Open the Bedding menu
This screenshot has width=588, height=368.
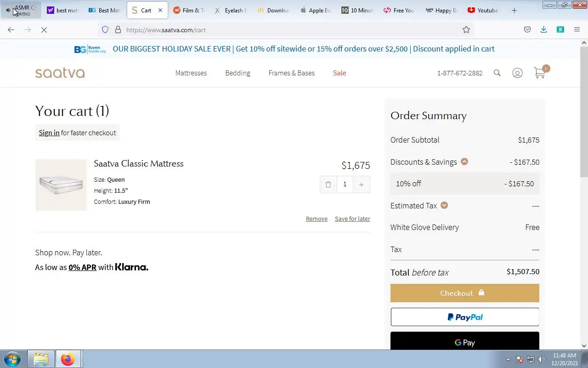pos(237,73)
